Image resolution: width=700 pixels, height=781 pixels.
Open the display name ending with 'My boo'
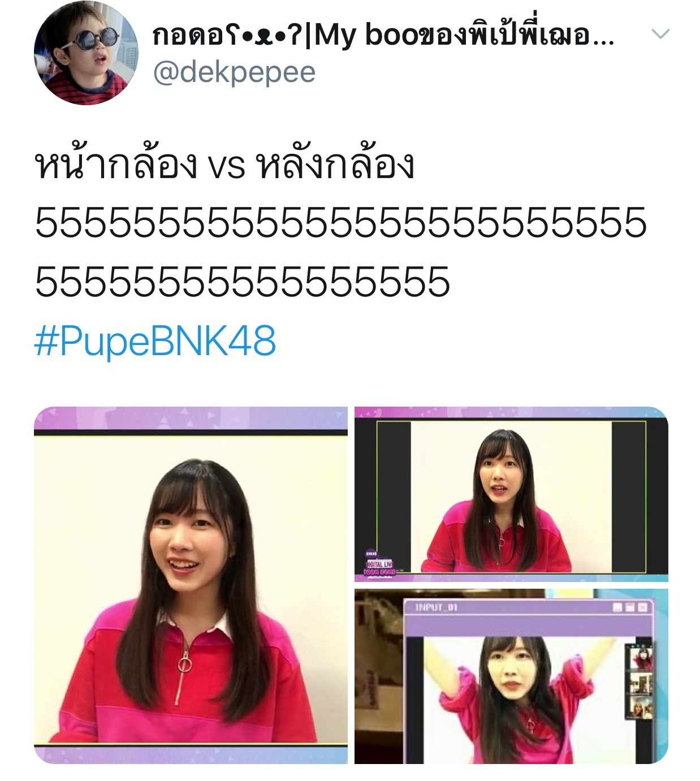coord(384,35)
